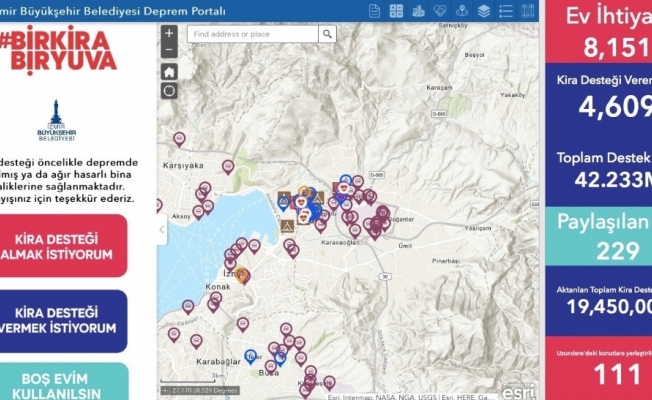Zoom out of the map
Image resolution: width=652 pixels, height=400 pixels.
point(169,50)
